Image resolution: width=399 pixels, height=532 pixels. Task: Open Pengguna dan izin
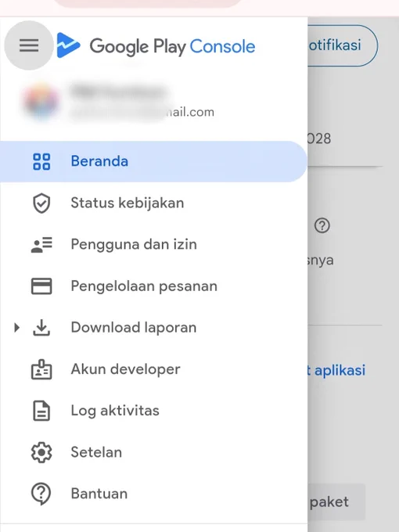coord(153,245)
